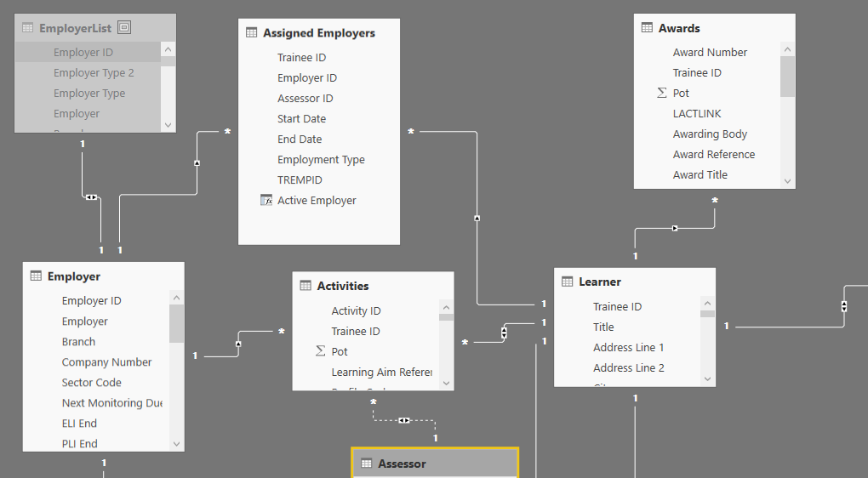Select bidirectional arrow on relationship right of Learner

pos(843,306)
